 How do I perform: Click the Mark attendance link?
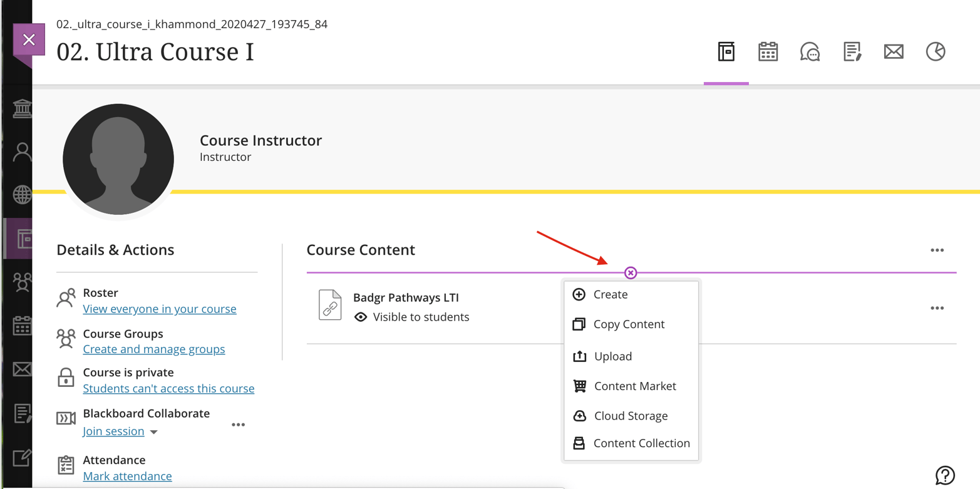pyautogui.click(x=127, y=476)
